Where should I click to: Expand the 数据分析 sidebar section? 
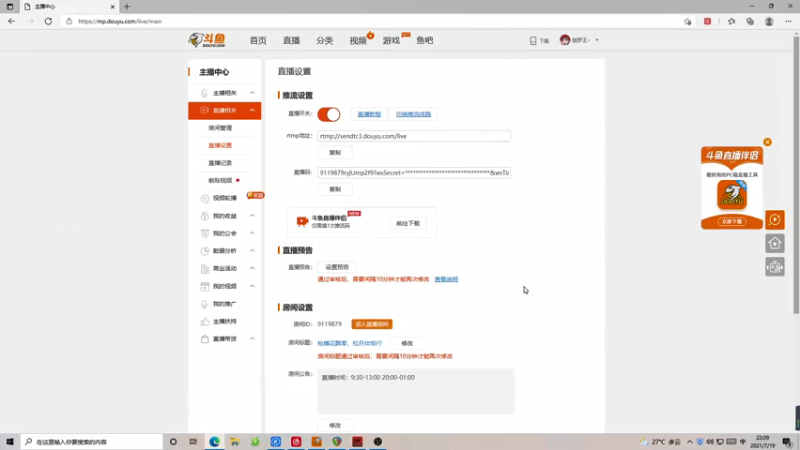(x=252, y=251)
